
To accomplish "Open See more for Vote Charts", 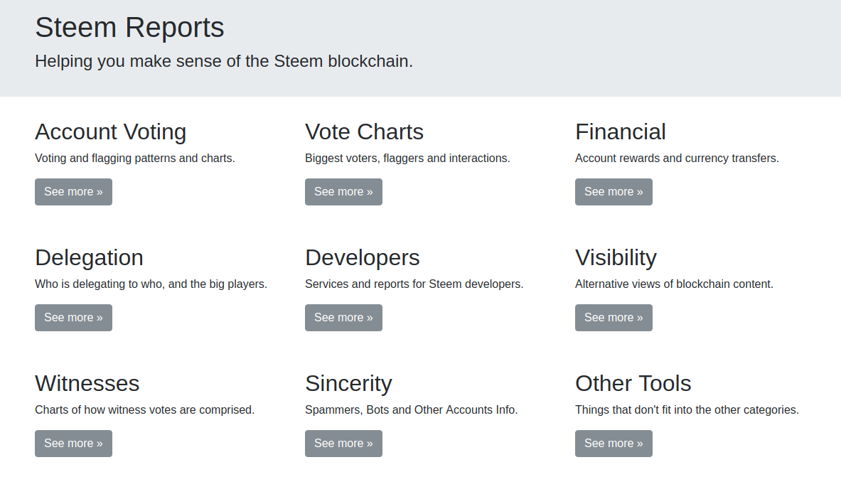I will click(343, 192).
